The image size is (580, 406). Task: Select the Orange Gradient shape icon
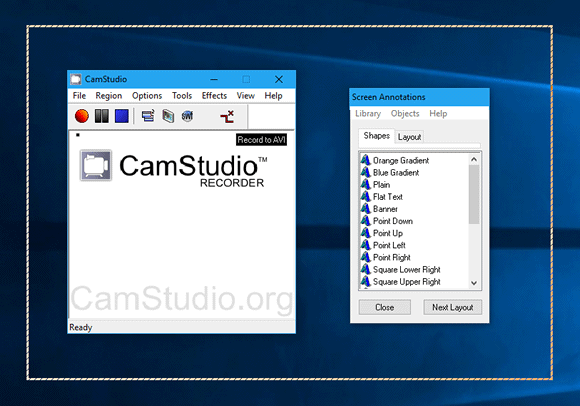tap(365, 160)
